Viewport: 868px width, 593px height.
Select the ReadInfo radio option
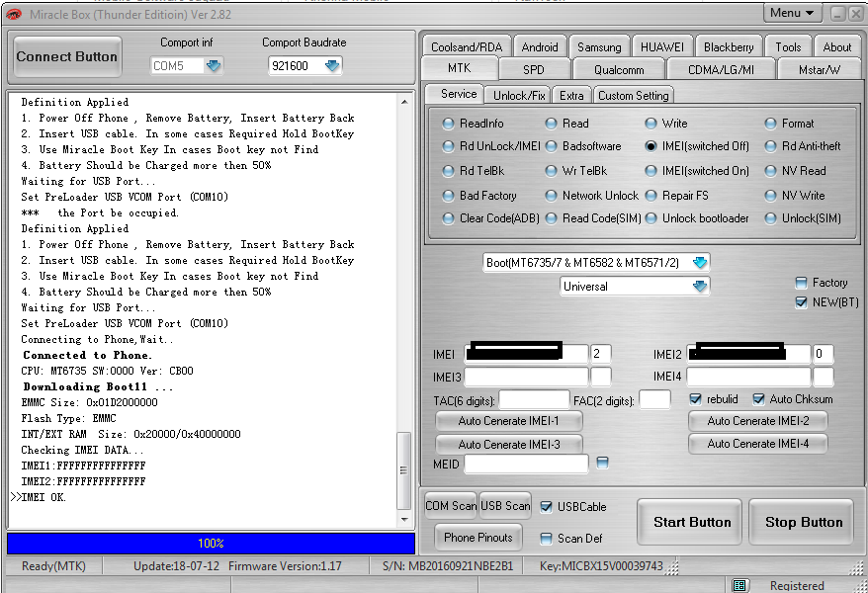coord(449,124)
